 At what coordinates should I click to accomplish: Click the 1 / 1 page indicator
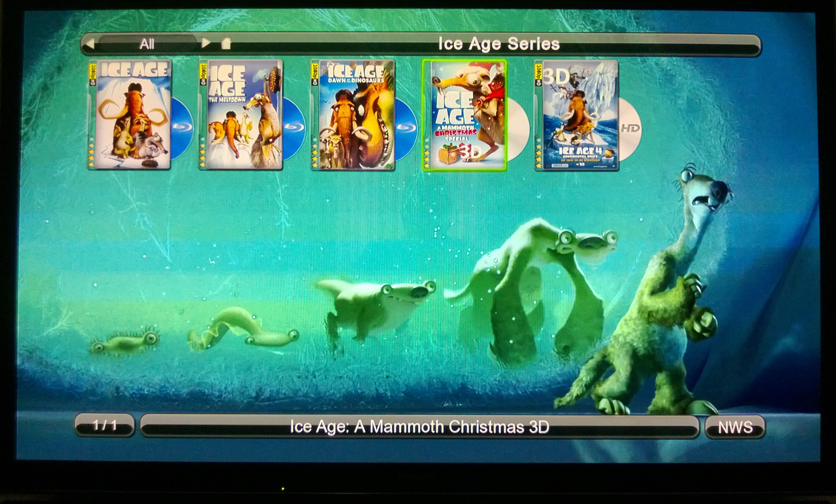[104, 425]
